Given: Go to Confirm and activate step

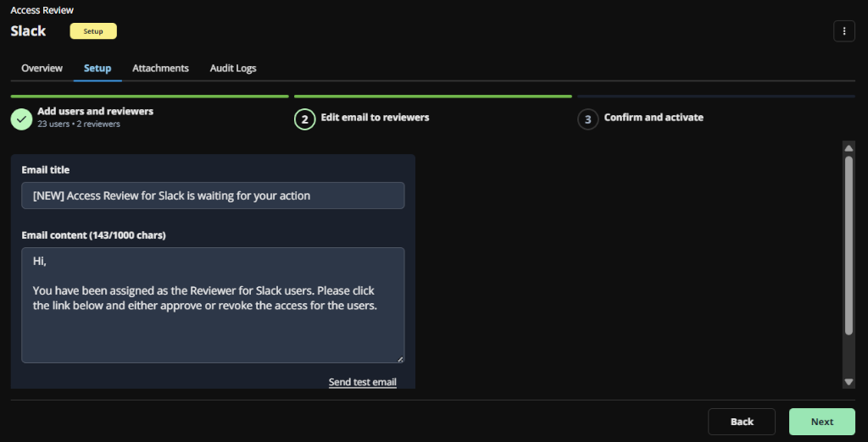Looking at the screenshot, I should 654,118.
